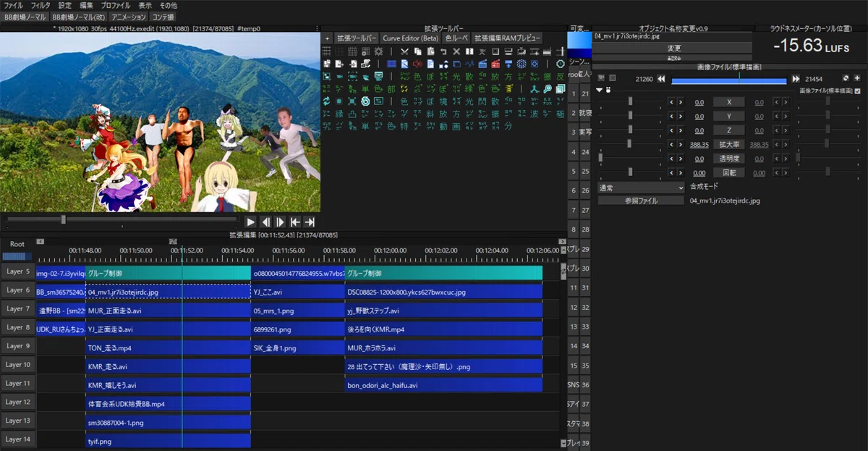Click the scissors cut icon in toolbar

pos(404,52)
